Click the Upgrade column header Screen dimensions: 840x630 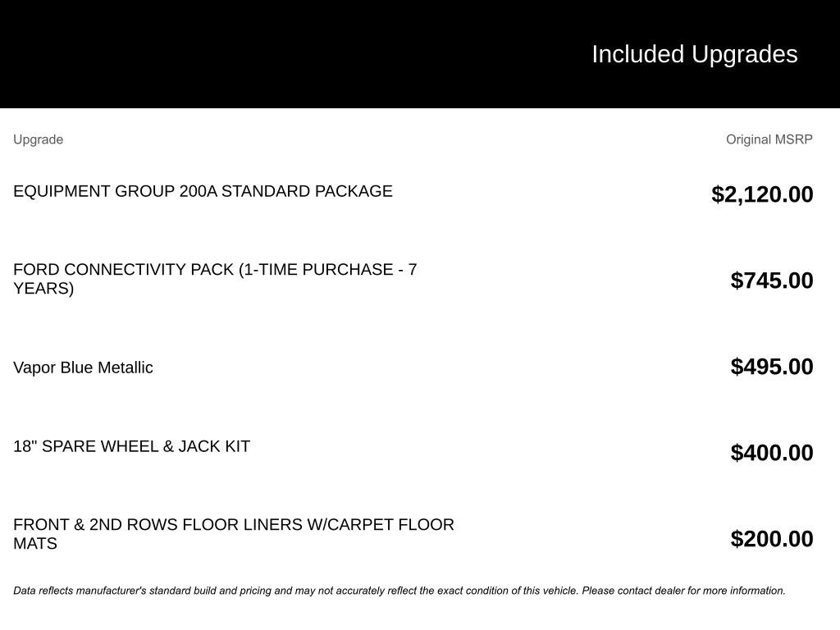[38, 139]
